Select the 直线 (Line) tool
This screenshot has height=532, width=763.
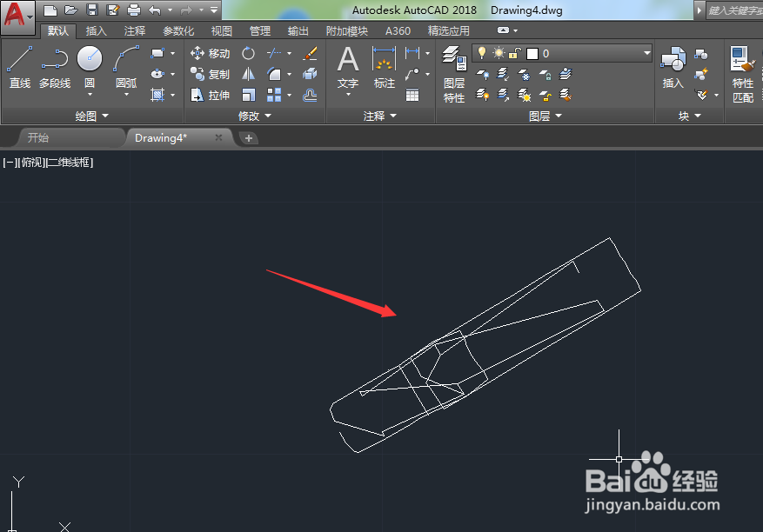20,68
